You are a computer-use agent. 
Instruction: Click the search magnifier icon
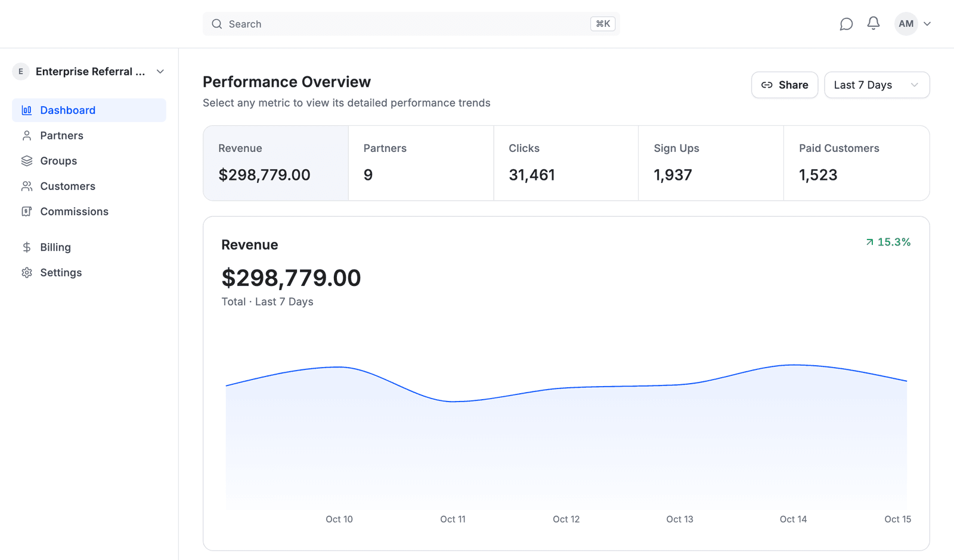(x=217, y=24)
